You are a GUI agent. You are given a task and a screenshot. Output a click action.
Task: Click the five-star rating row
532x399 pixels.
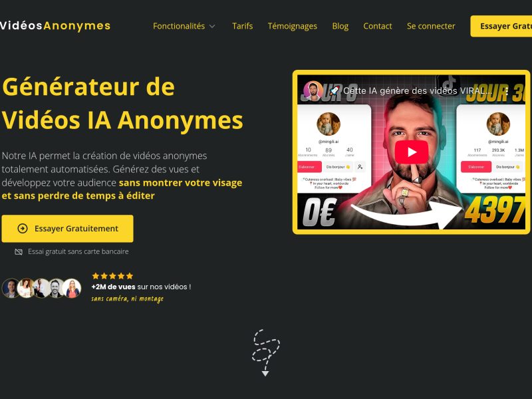[112, 276]
